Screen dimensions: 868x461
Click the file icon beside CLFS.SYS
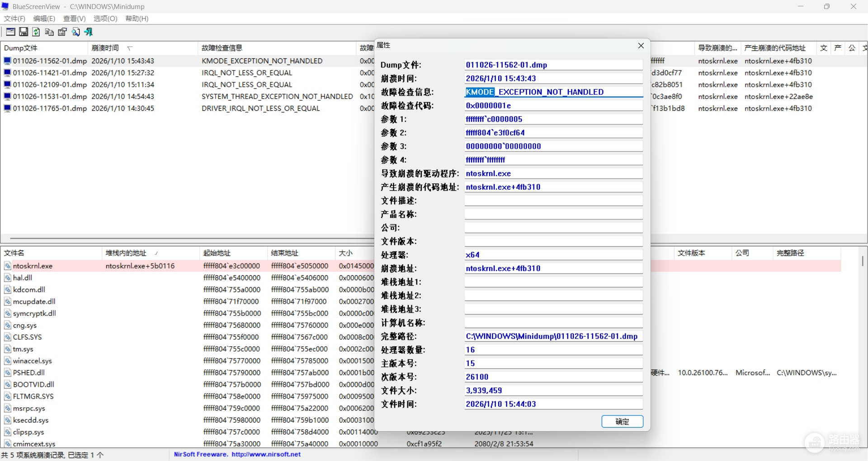click(8, 337)
